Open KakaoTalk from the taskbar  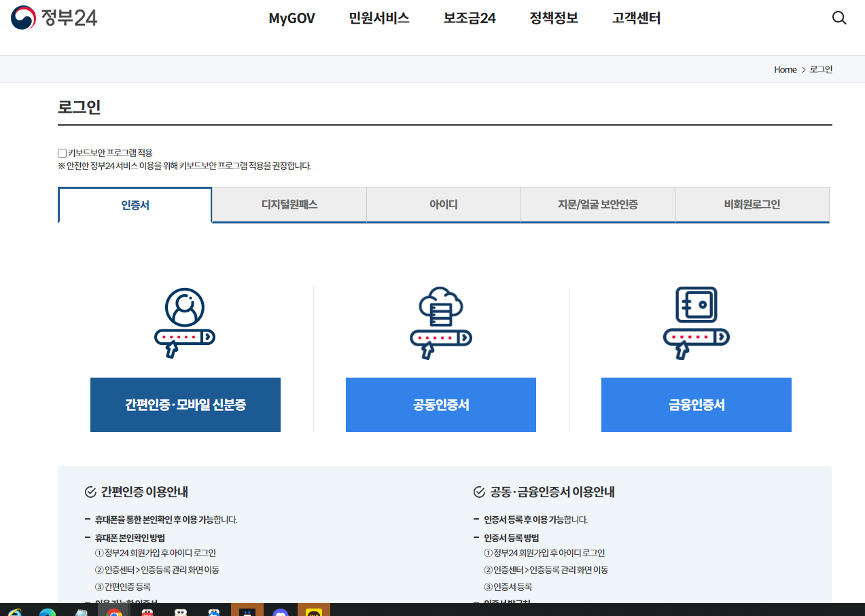[313, 611]
